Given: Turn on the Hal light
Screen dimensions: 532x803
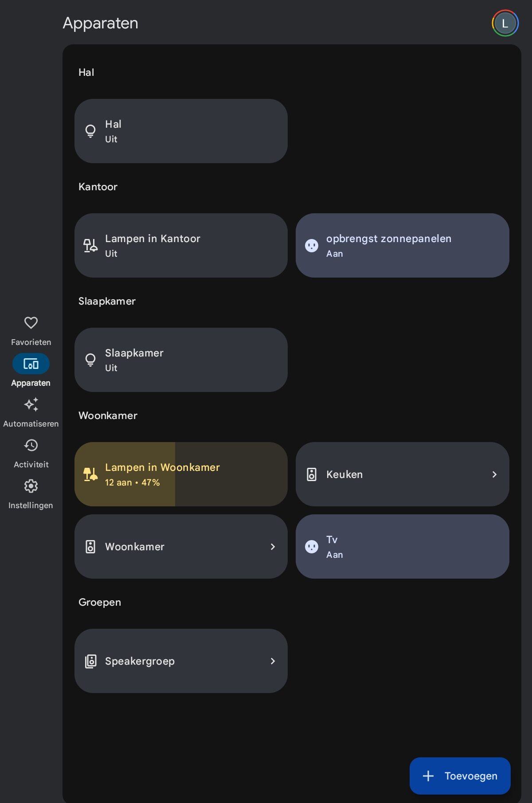Looking at the screenshot, I should pos(181,131).
